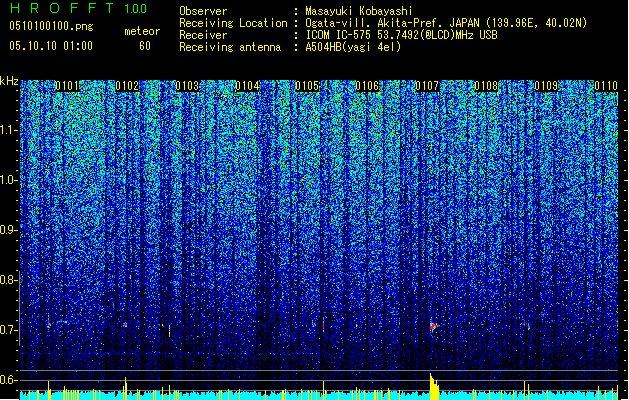
Task: Click the 0.6 kHz axis tick
Action: [x=9, y=380]
